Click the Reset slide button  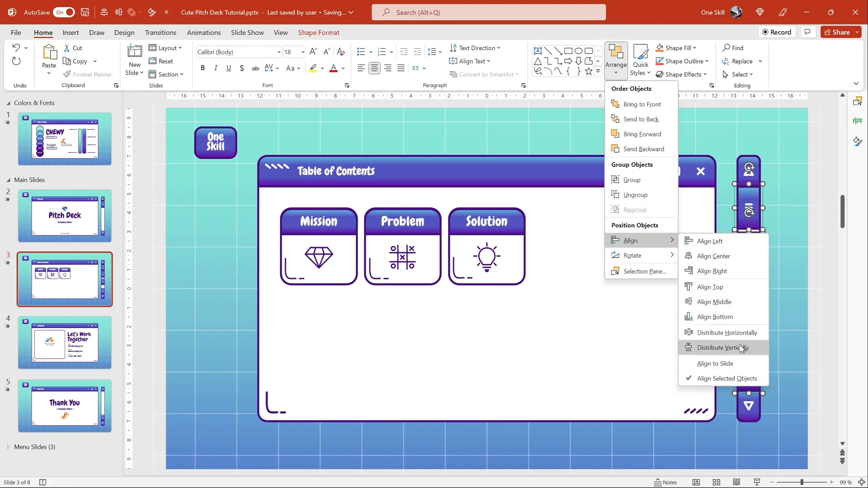click(161, 61)
